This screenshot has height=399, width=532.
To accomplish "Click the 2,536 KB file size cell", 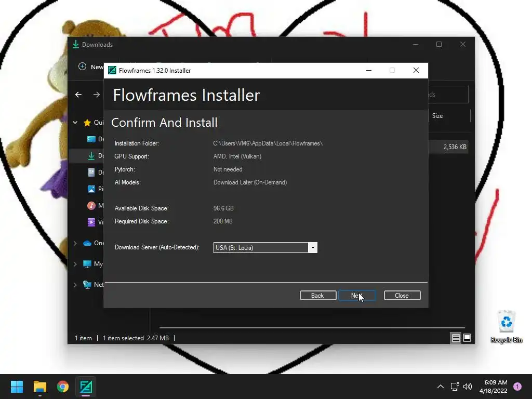I will click(455, 147).
